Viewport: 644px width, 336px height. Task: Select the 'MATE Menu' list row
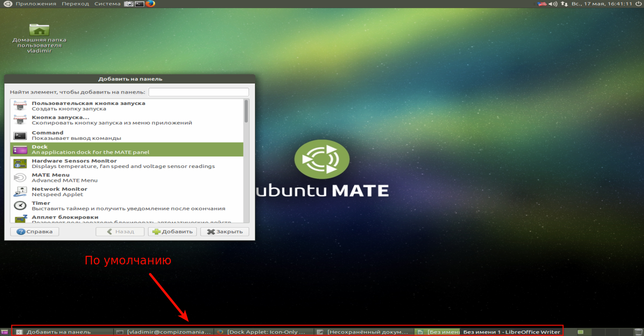(x=127, y=178)
